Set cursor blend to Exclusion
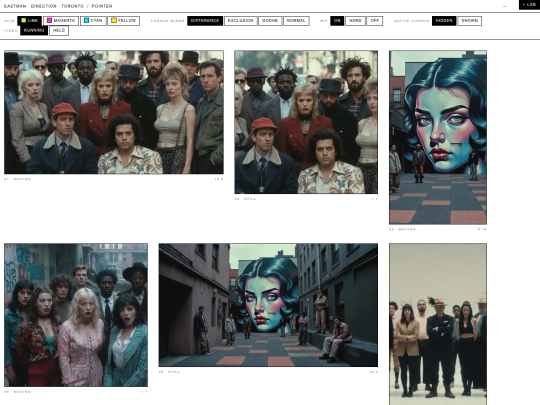The height and width of the screenshot is (405, 540). click(x=241, y=21)
